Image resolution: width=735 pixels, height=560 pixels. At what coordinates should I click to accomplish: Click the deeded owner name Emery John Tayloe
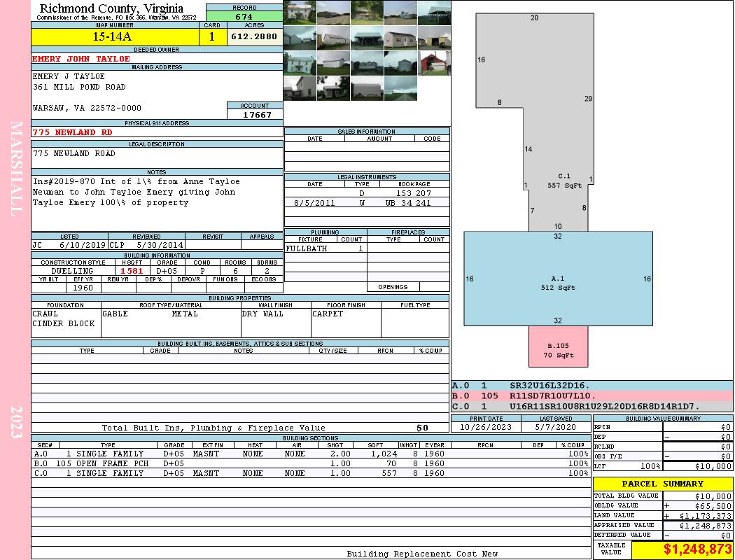[x=81, y=59]
